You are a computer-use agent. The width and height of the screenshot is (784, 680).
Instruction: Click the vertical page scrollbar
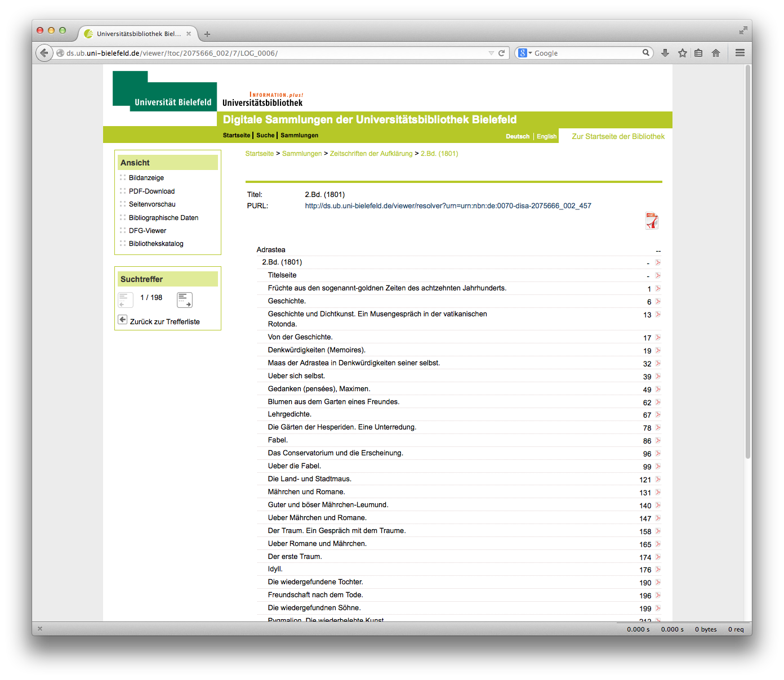(x=748, y=262)
